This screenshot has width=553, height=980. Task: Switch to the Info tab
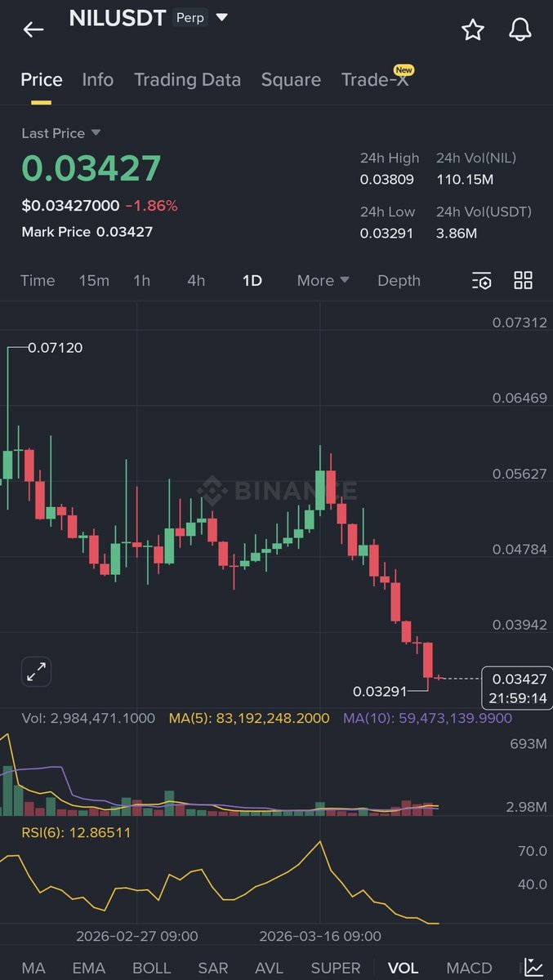[98, 80]
